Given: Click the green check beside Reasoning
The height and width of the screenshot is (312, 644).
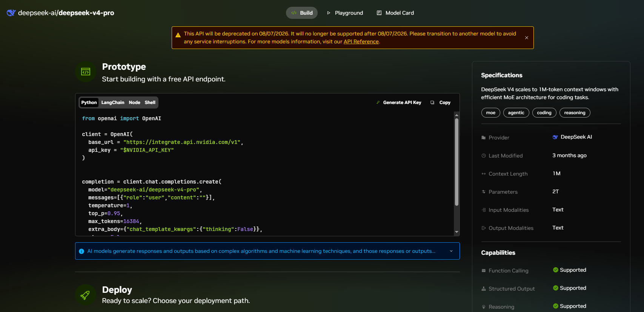Looking at the screenshot, I should point(556,306).
